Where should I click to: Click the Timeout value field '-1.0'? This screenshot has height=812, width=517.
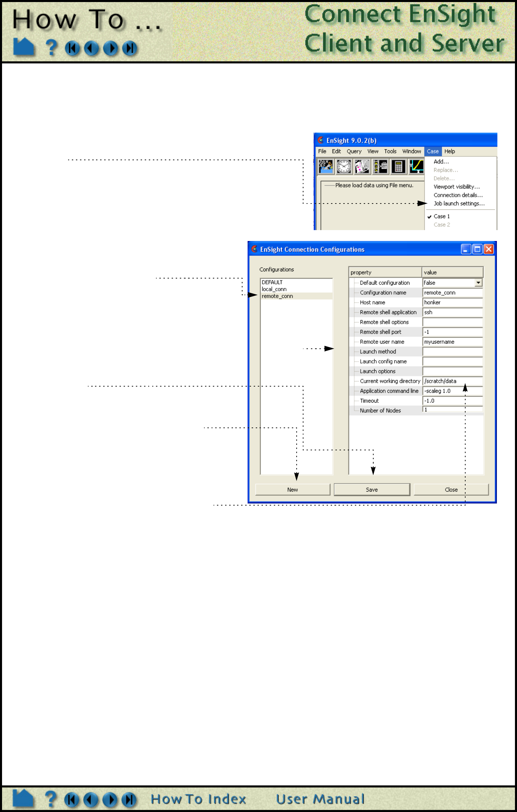click(x=453, y=401)
